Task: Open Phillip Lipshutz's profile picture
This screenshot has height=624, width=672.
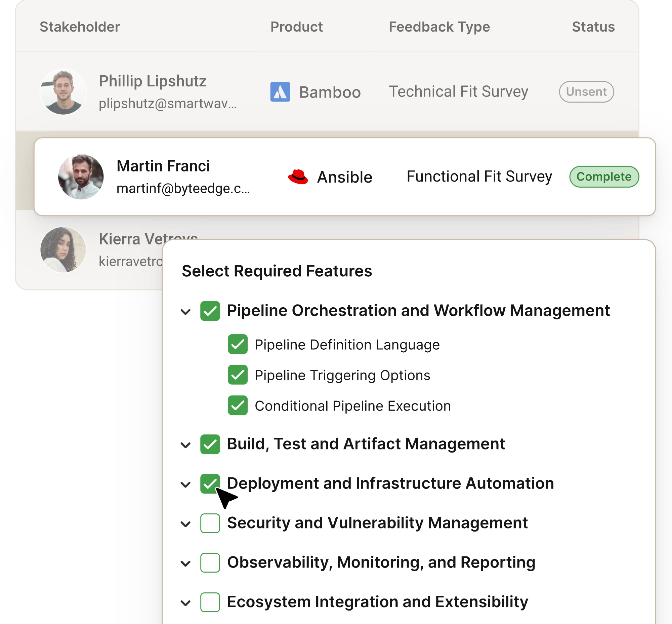Action: [64, 91]
